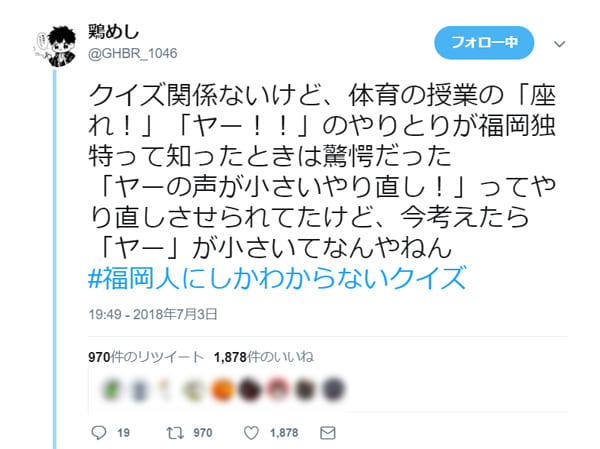This screenshot has height=449, width=600.
Task: Click the pink liker avatar
Action: [278, 389]
